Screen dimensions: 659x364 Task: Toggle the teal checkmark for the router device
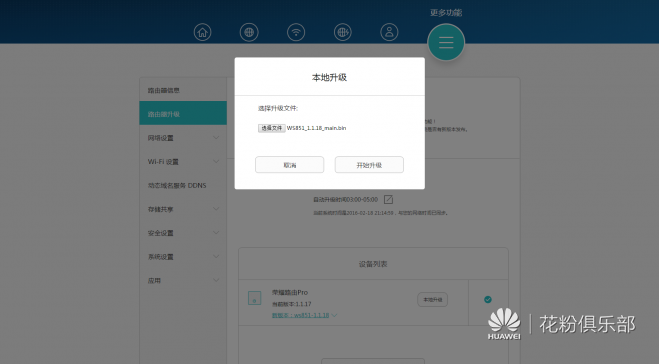click(488, 299)
